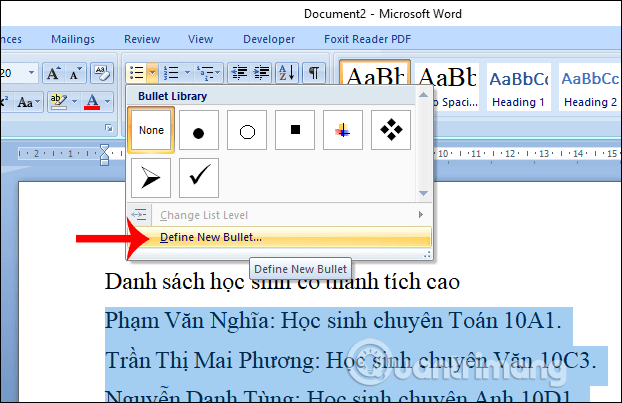Image resolution: width=622 pixels, height=403 pixels.
Task: Click the Decrease Indent button
Action: tap(239, 73)
